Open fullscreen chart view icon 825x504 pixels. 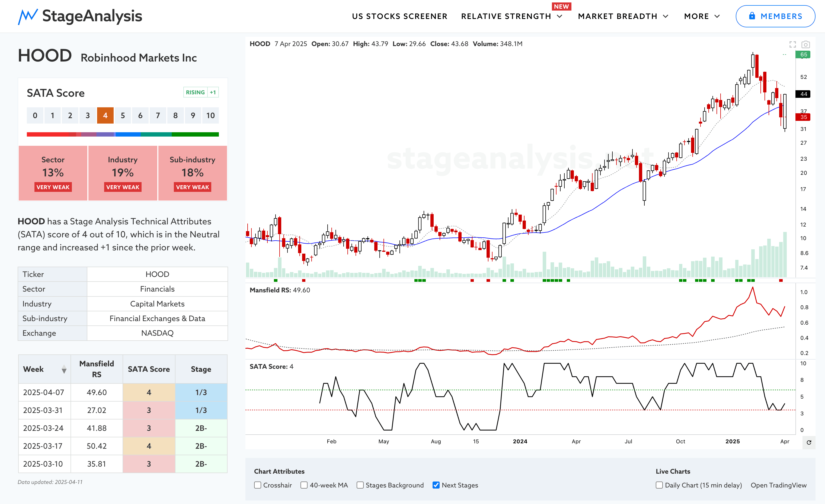(x=792, y=44)
